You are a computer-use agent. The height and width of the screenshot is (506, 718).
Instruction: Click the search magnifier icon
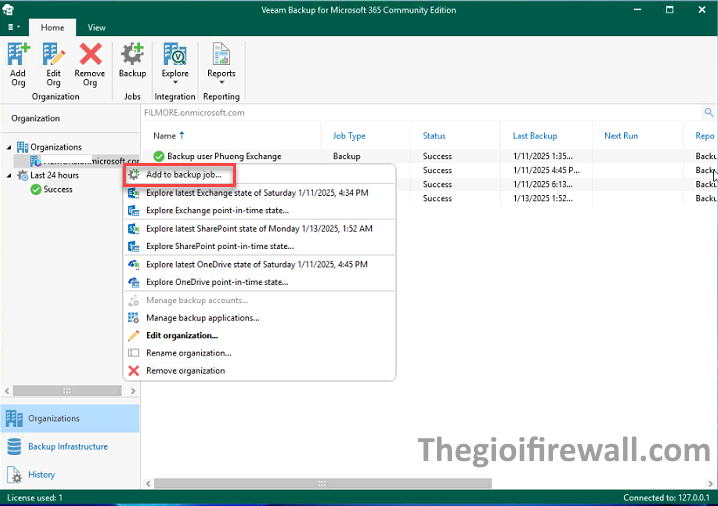point(709,112)
